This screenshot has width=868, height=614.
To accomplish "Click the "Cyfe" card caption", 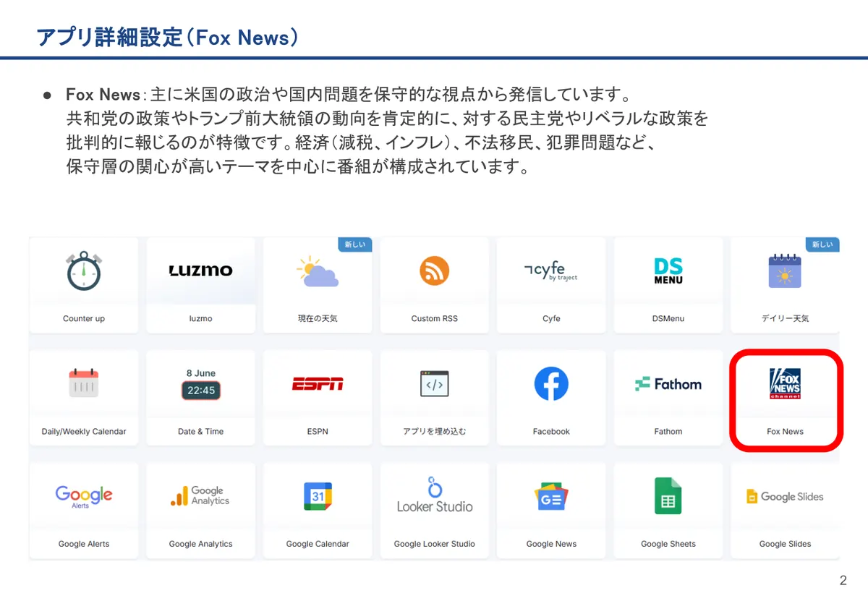I will pos(551,318).
